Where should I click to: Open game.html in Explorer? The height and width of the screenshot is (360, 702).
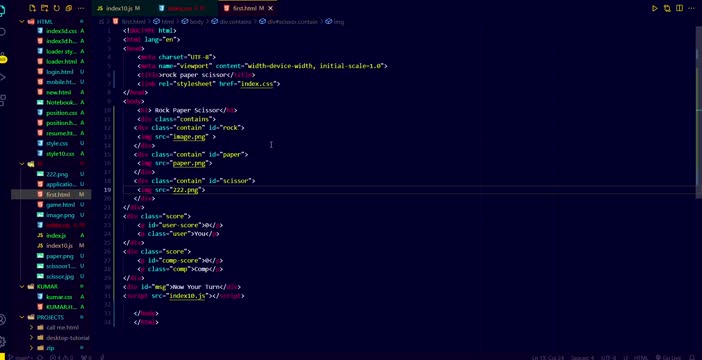[x=60, y=205]
